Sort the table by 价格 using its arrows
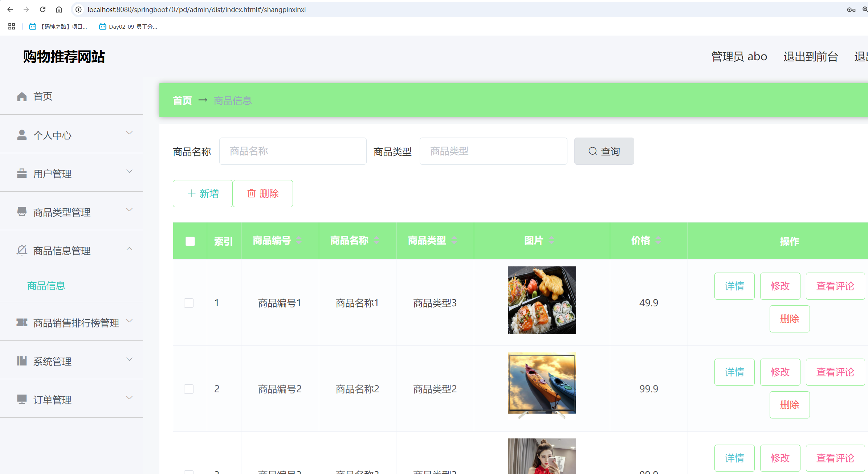Screen dimensions: 868x474 pyautogui.click(x=658, y=240)
